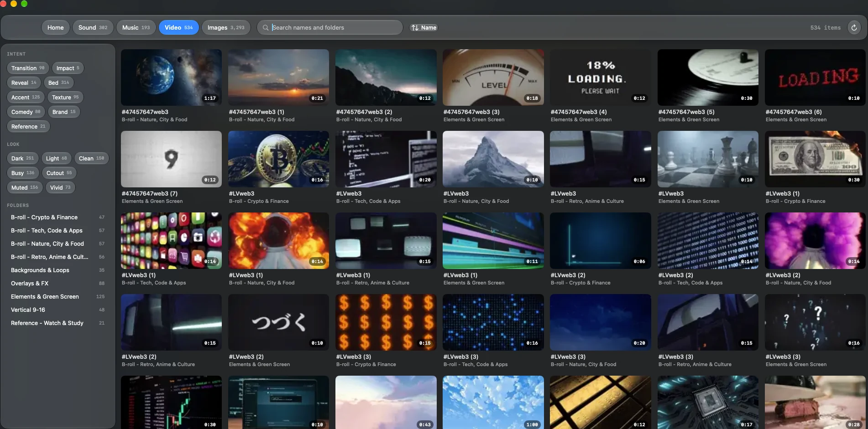The width and height of the screenshot is (868, 429).
Task: Open the Music tab
Action: [136, 27]
